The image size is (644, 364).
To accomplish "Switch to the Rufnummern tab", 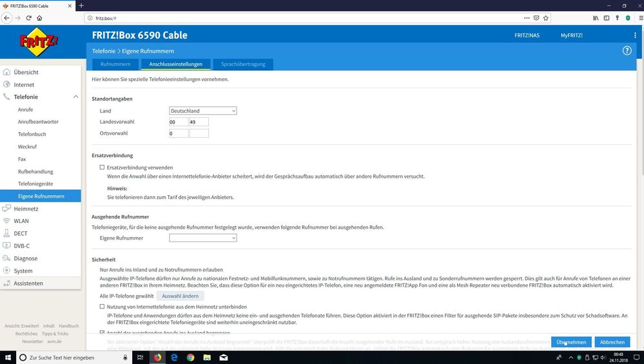I will [115, 64].
